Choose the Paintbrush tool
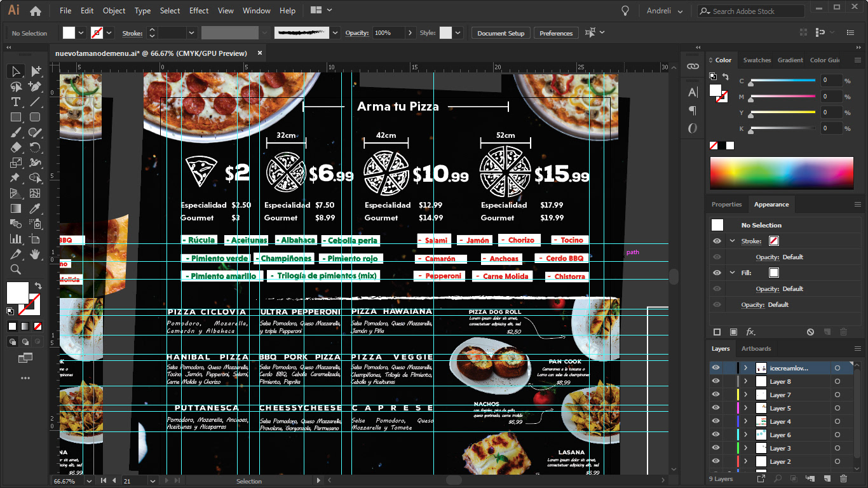868x488 pixels. (16, 132)
